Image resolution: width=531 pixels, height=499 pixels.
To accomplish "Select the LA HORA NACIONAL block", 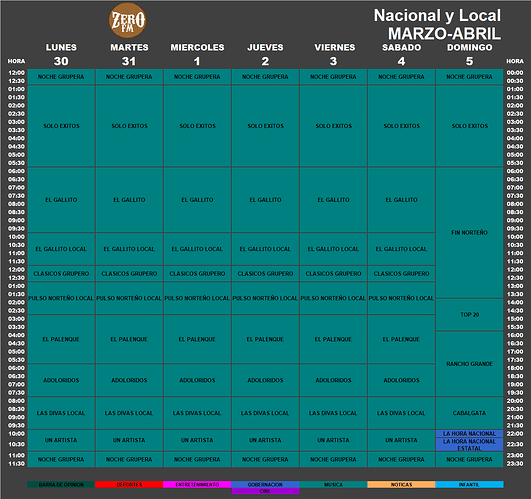I will [469, 433].
